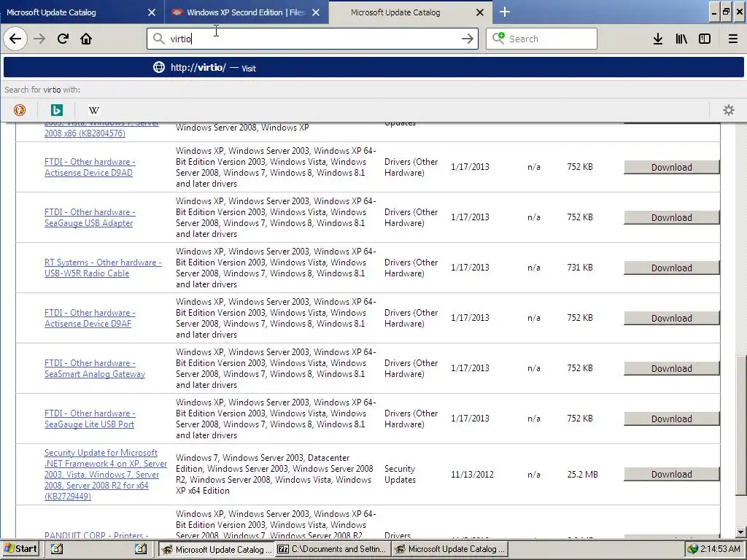Close the active Microsoft Update Catalog tab
This screenshot has height=560, width=747.
click(x=480, y=12)
